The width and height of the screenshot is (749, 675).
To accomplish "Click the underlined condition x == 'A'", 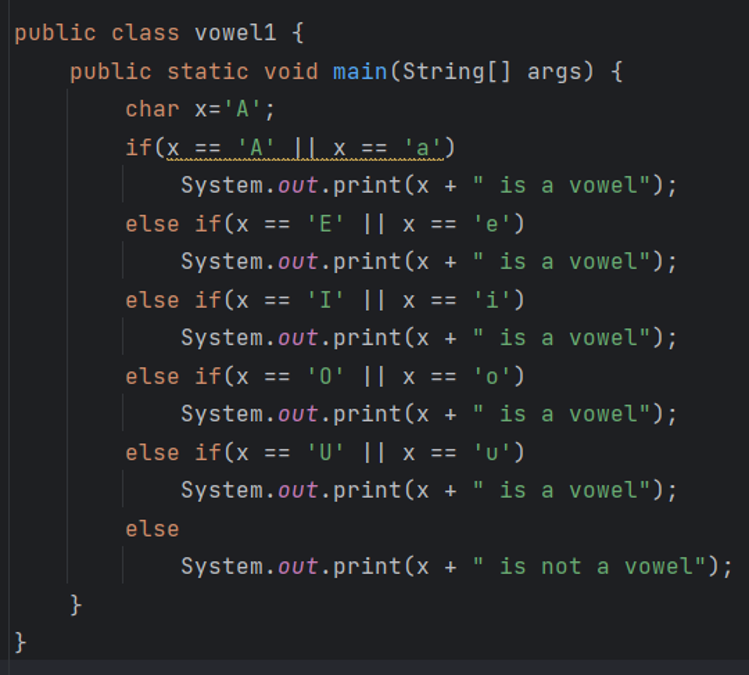I will point(221,148).
